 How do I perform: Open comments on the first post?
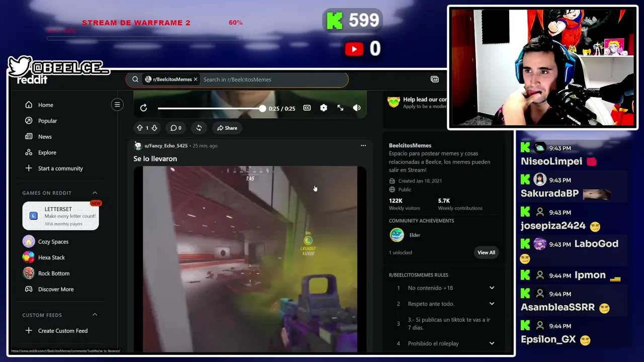coord(176,128)
